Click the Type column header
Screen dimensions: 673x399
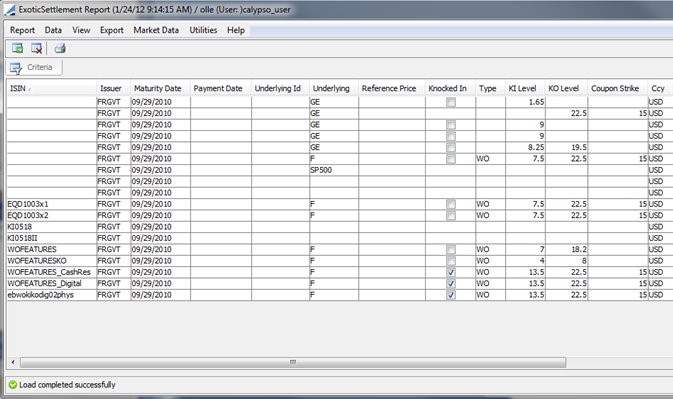490,88
